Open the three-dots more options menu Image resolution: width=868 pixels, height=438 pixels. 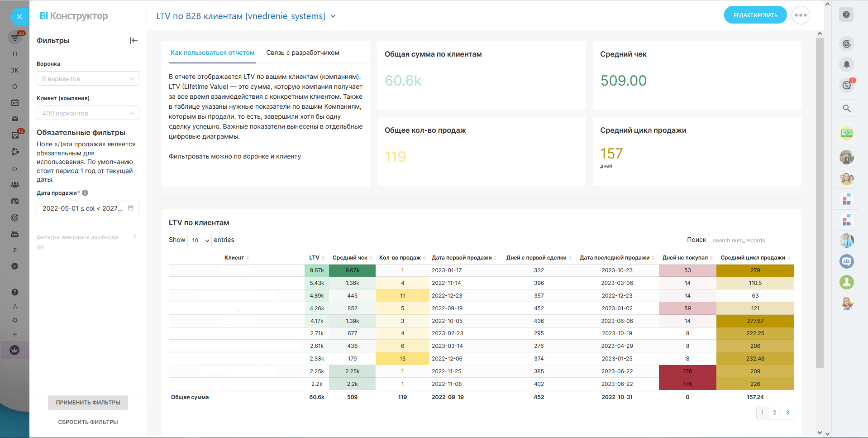pos(800,15)
